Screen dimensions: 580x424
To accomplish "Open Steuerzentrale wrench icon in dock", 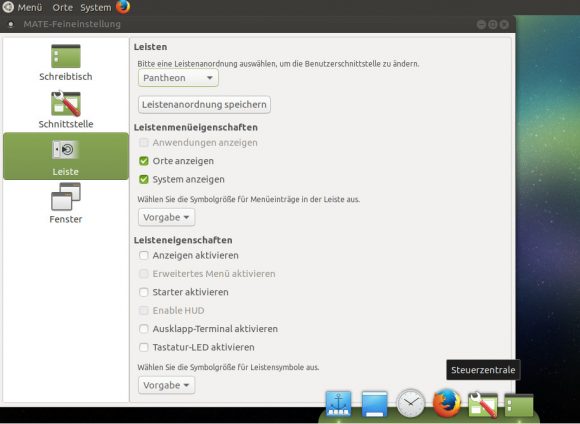I will point(483,404).
